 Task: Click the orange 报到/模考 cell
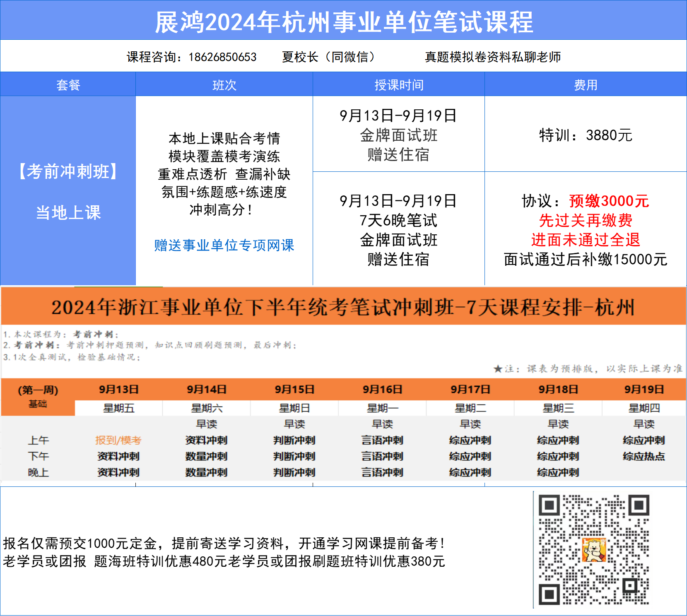point(118,440)
